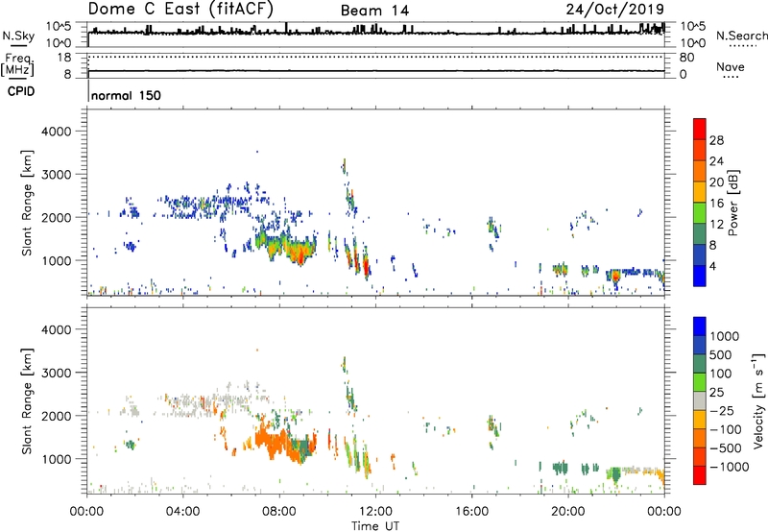Click the '3000' tick on power panel
768x532 pixels.
[x=57, y=175]
